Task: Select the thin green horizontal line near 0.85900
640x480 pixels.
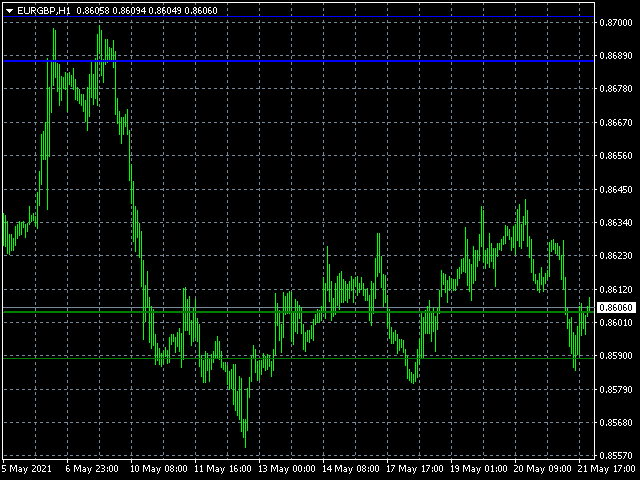Action: click(298, 358)
